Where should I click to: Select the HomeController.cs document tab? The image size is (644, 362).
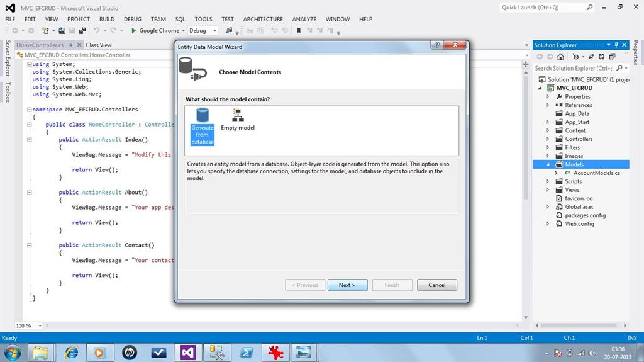[40, 45]
